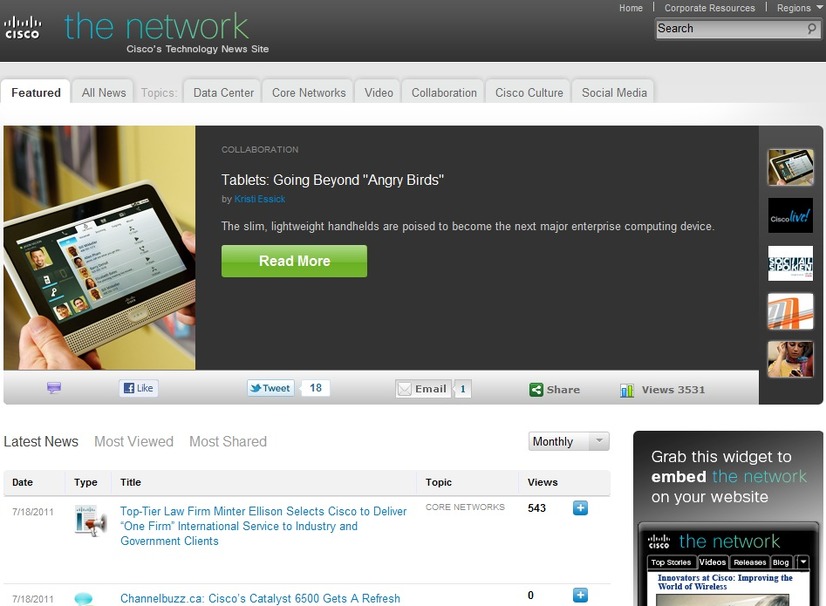This screenshot has width=826, height=606.
Task: Click the Title column header
Action: click(130, 482)
